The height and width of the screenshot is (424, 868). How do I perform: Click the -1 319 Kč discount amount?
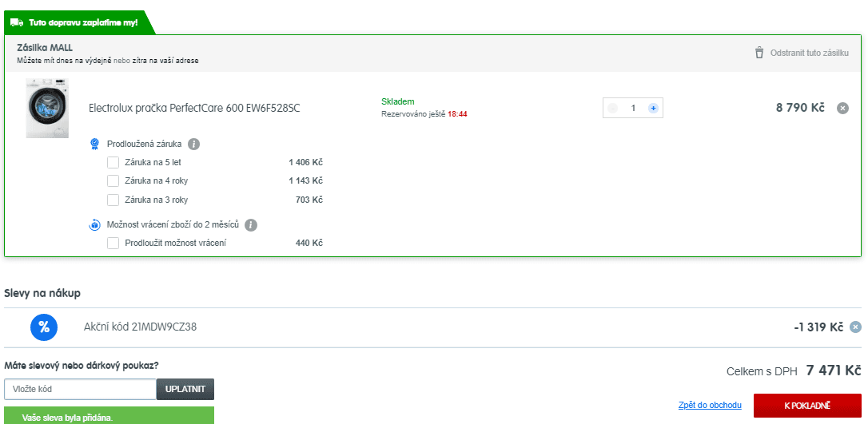tap(818, 327)
